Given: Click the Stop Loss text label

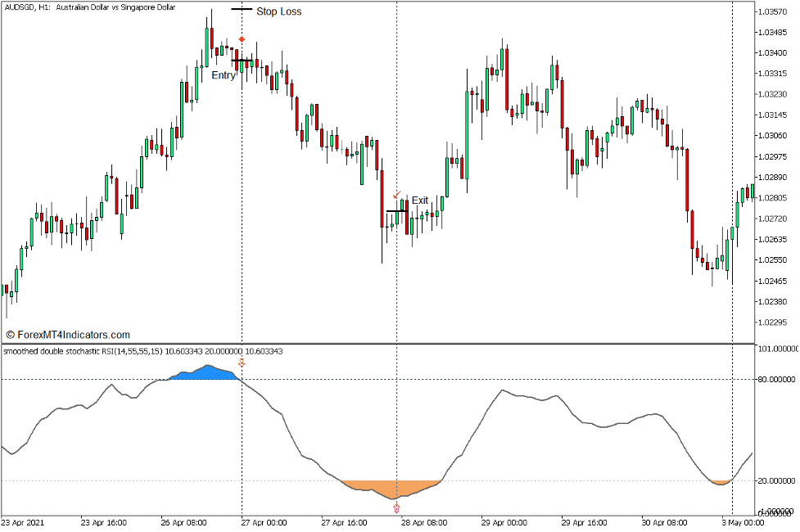Looking at the screenshot, I should pos(278,11).
